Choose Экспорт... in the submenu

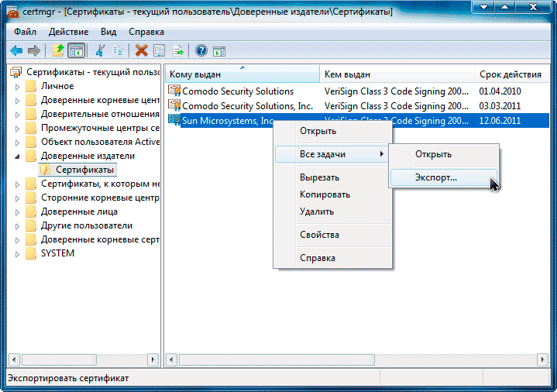444,177
